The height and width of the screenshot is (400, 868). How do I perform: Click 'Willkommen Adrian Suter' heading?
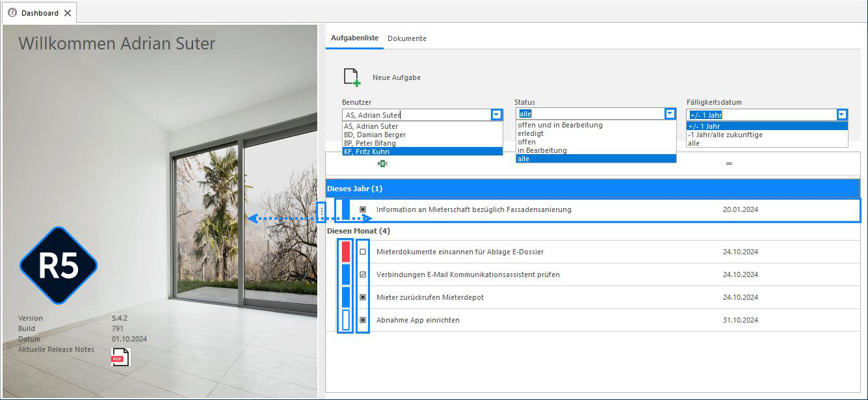pos(117,44)
